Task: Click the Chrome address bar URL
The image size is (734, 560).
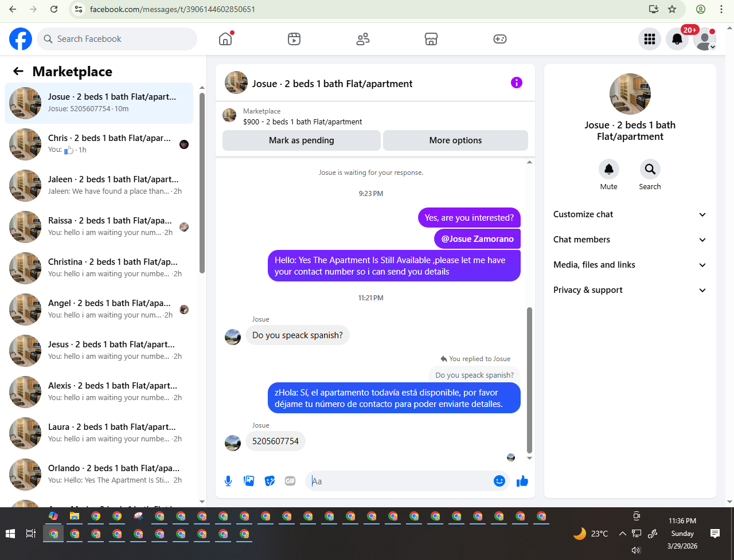Action: (173, 9)
